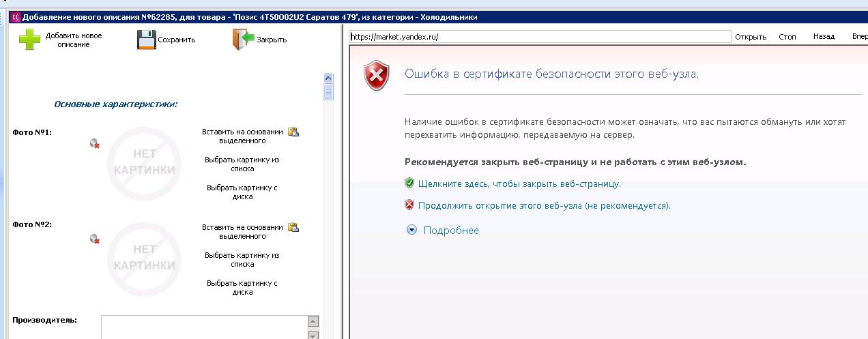The height and width of the screenshot is (339, 868).
Task: Click the floppy disk Save icon
Action: [147, 40]
